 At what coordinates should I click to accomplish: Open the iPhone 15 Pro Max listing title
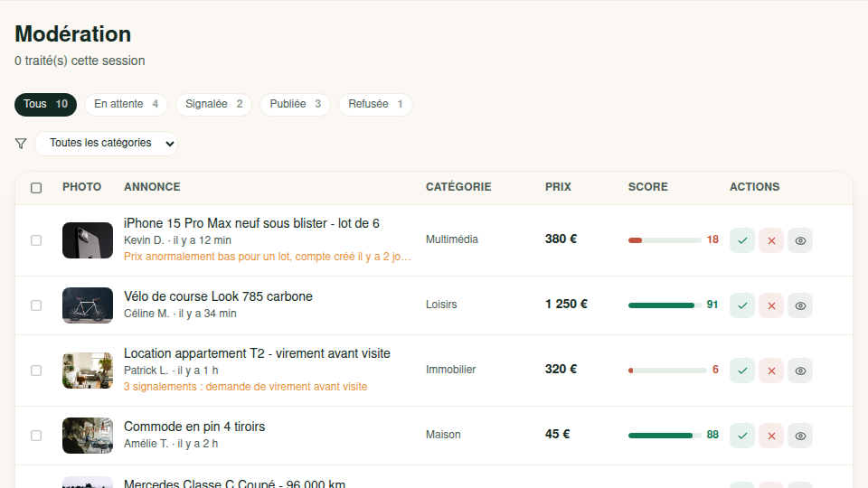251,223
